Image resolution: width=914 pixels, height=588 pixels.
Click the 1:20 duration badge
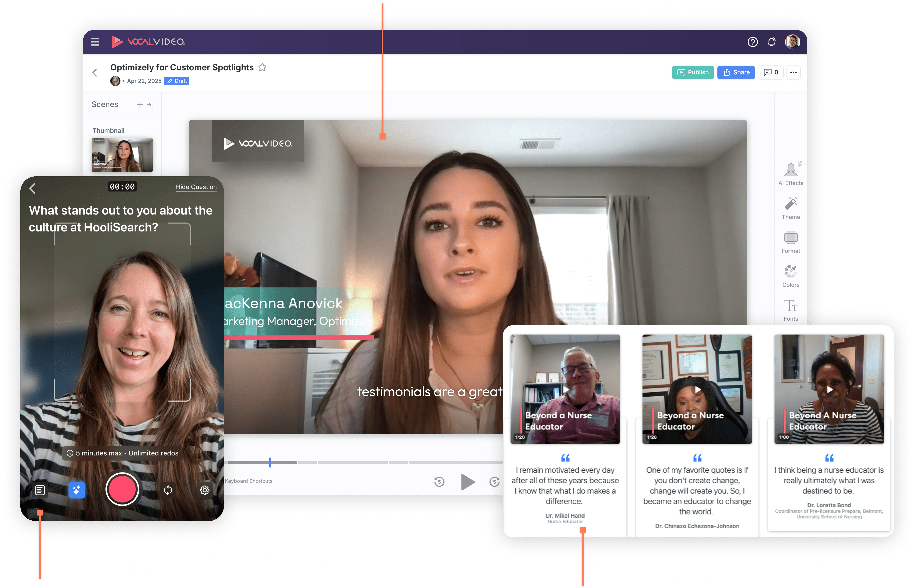point(520,437)
